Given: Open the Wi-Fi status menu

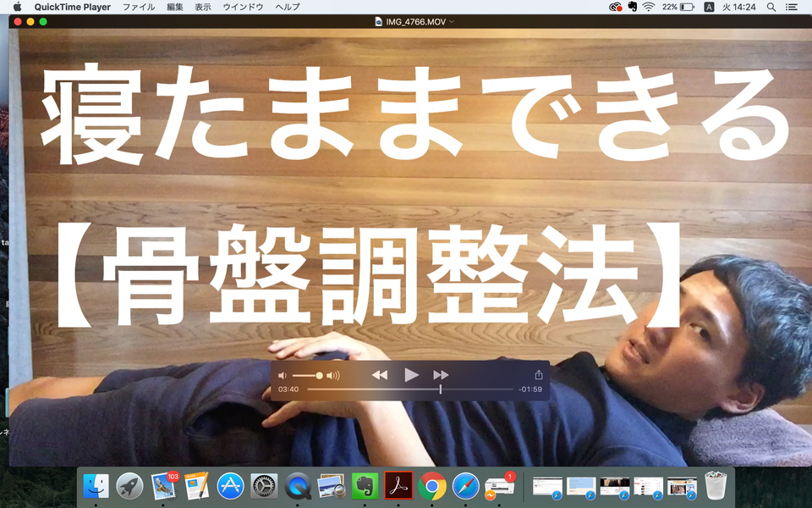Looking at the screenshot, I should 649,7.
